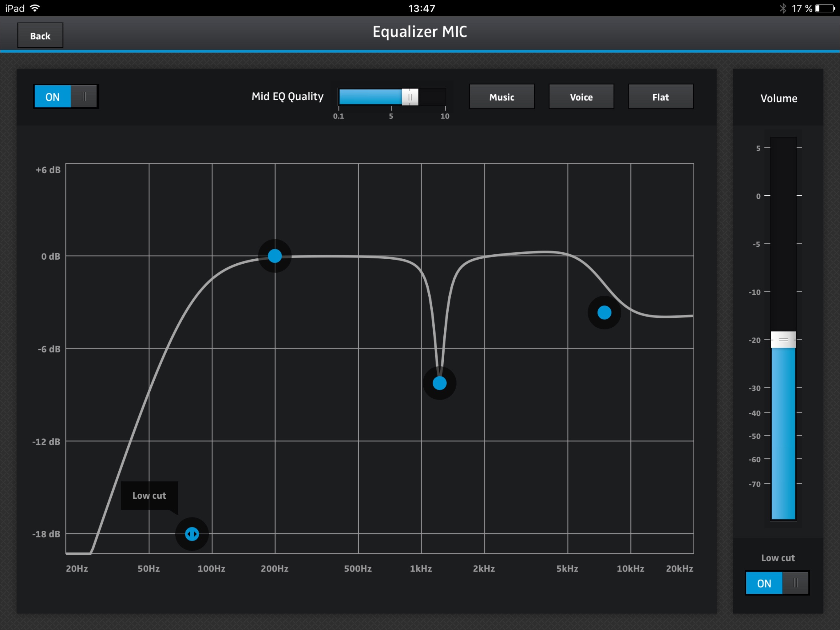Tap the Bluetooth icon in status bar

(x=783, y=8)
